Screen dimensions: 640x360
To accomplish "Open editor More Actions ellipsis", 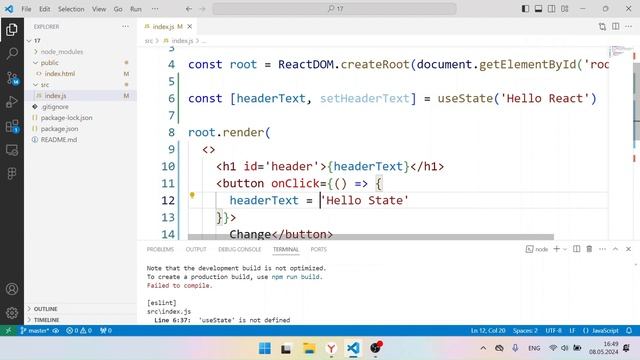I will pyautogui.click(x=629, y=27).
